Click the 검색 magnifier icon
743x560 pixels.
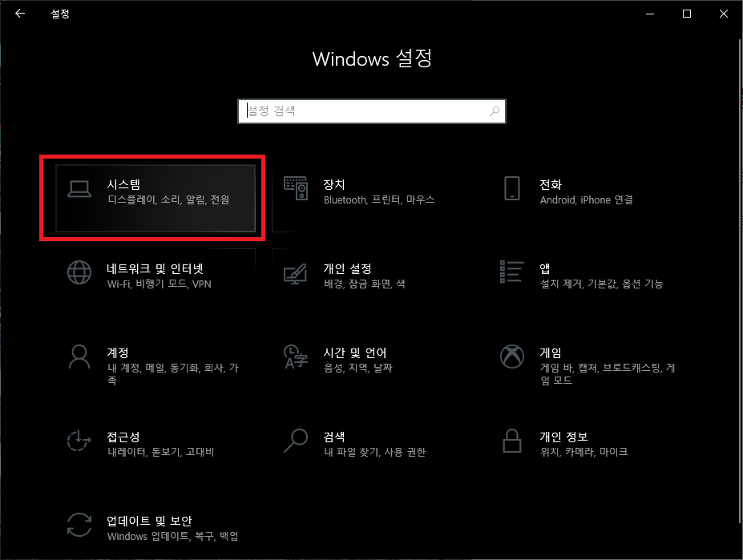[x=296, y=441]
